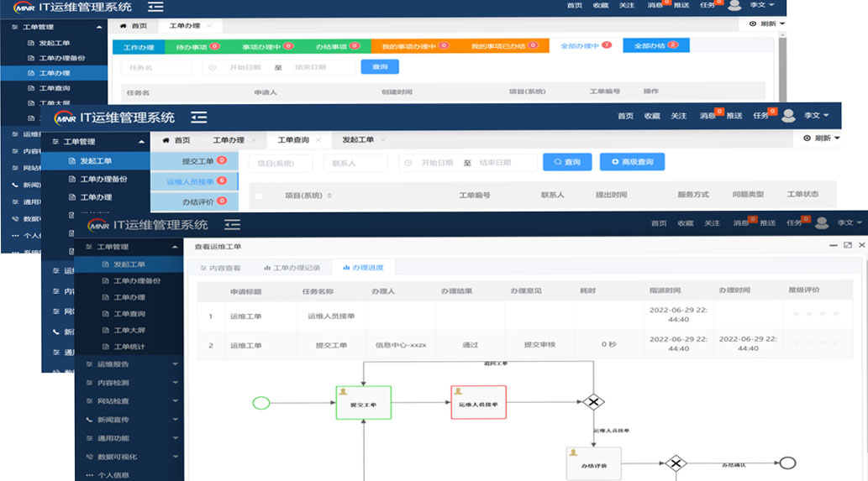The height and width of the screenshot is (481, 868).
Task: Open 工单大屏 in front window sidebar
Action: tap(129, 330)
